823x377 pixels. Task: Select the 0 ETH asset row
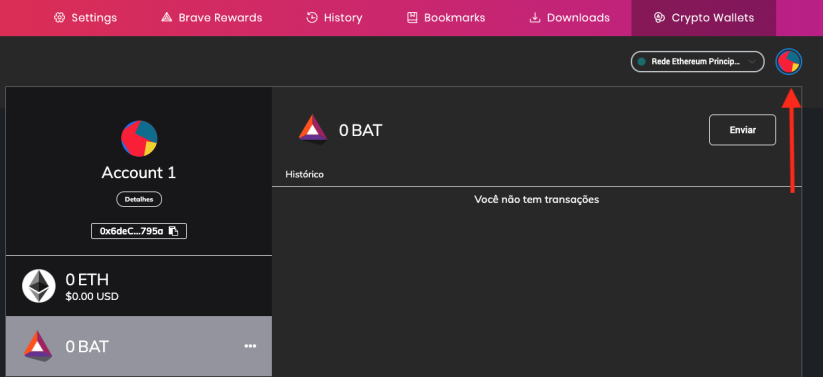139,286
